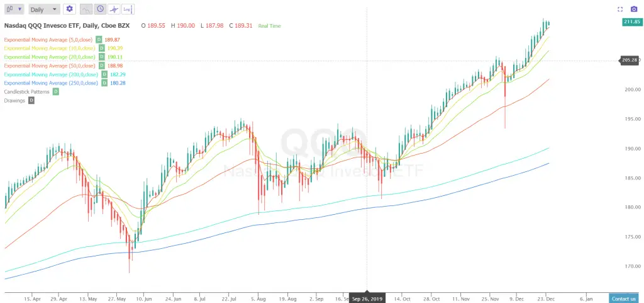Toggle the crosshair cursor tool
The image size is (644, 303).
pos(114,9)
